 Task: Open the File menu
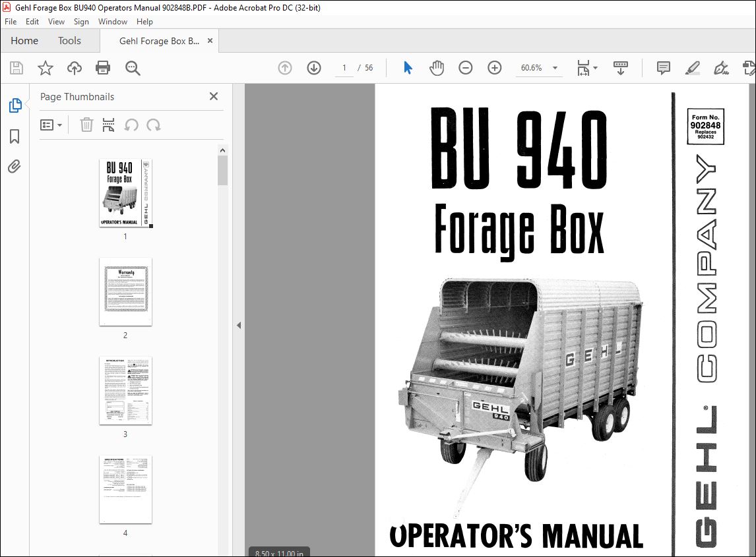pyautogui.click(x=11, y=22)
